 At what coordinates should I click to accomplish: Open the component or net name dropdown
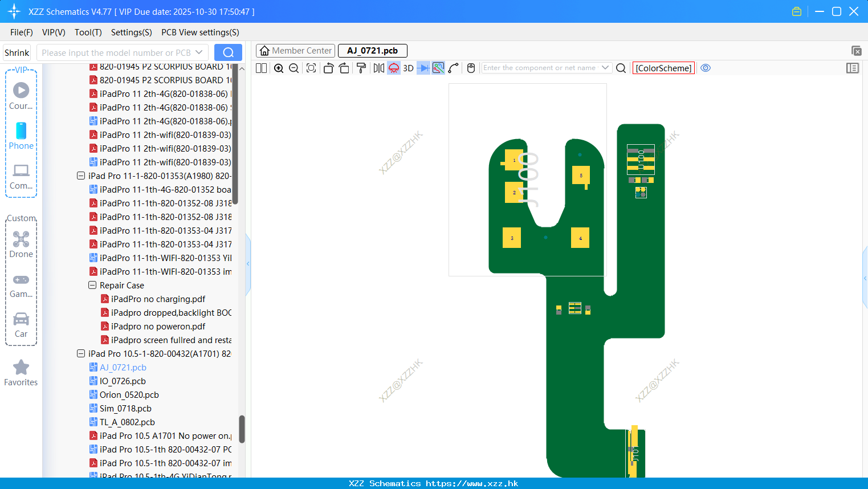pyautogui.click(x=605, y=68)
